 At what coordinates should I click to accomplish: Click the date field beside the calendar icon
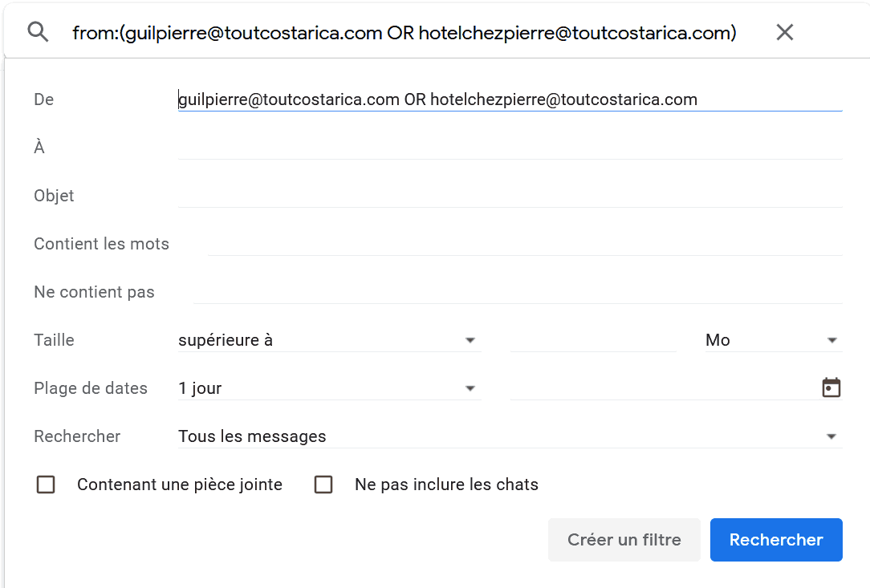pos(664,388)
